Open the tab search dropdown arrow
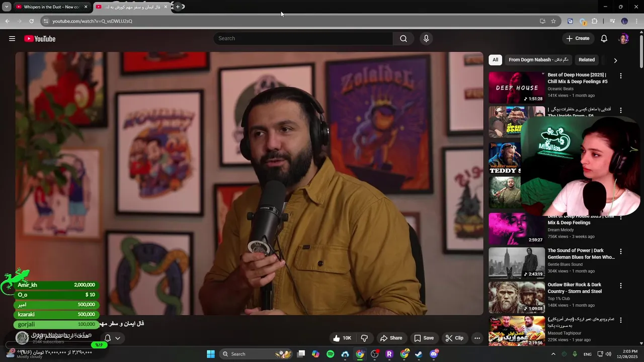Image resolution: width=644 pixels, height=362 pixels. pyautogui.click(x=7, y=7)
